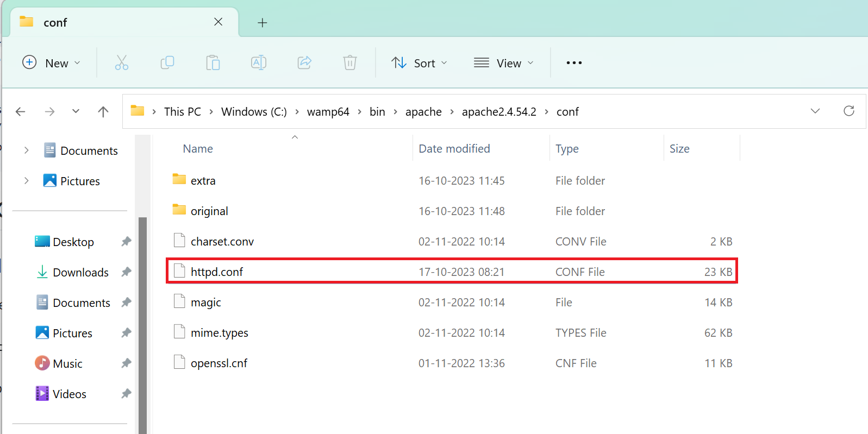Navigate to bin breadcrumb
This screenshot has width=868, height=434.
(377, 112)
